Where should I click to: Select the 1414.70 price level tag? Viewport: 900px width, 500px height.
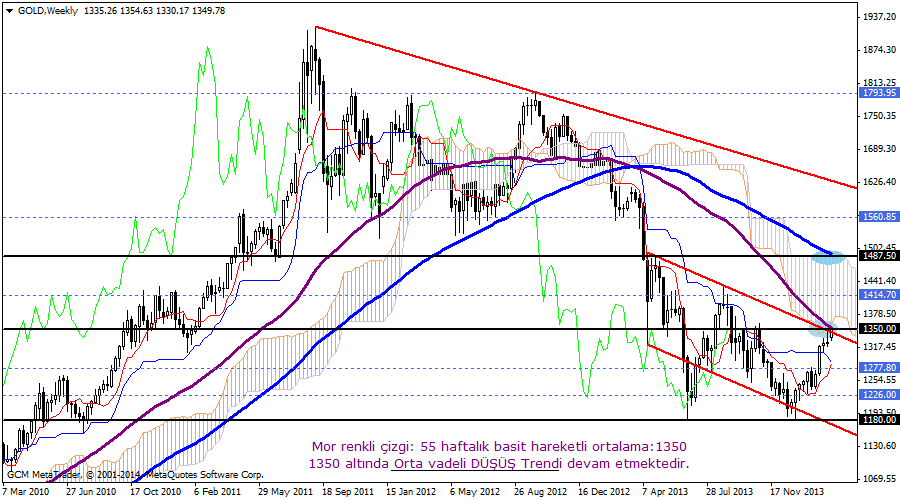(878, 295)
